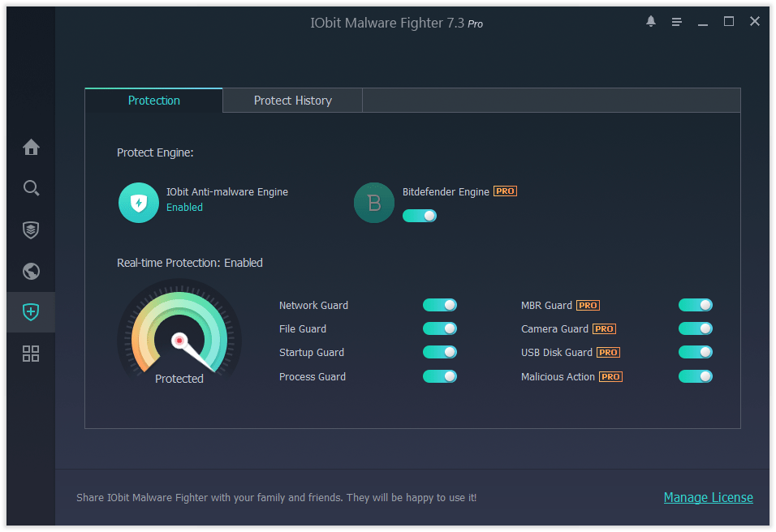The width and height of the screenshot is (776, 532).
Task: Switch to the Protect History tab
Action: pos(292,100)
